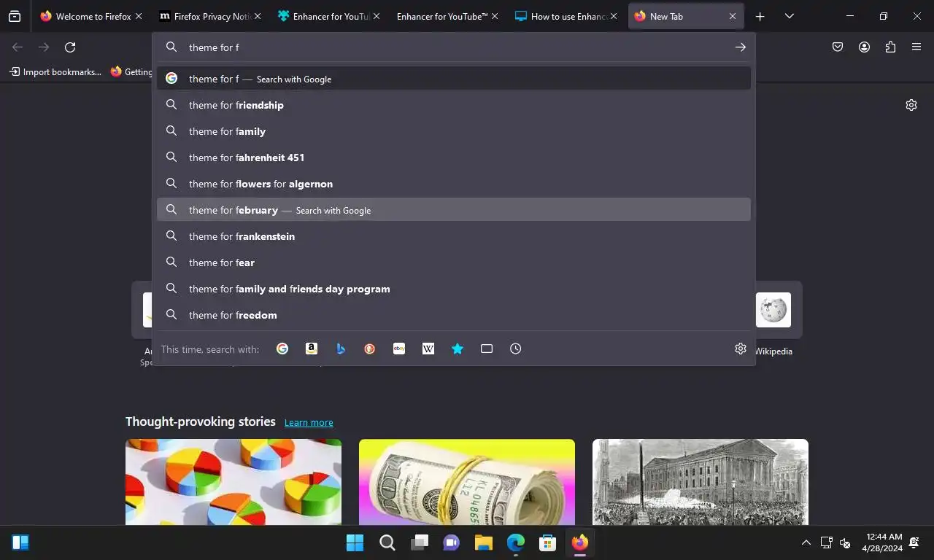
Task: Select suggestion theme for fahrenheit 451
Action: [454, 157]
